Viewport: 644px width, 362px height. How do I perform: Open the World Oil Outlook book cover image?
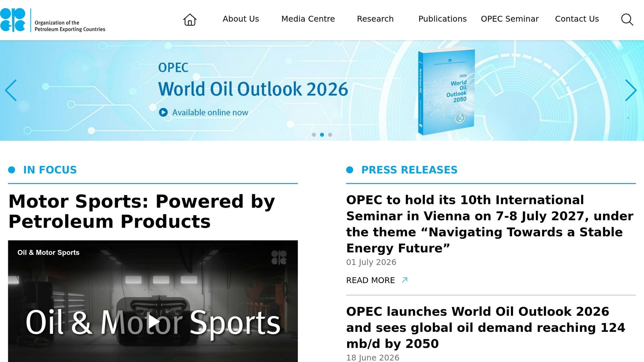tap(446, 92)
